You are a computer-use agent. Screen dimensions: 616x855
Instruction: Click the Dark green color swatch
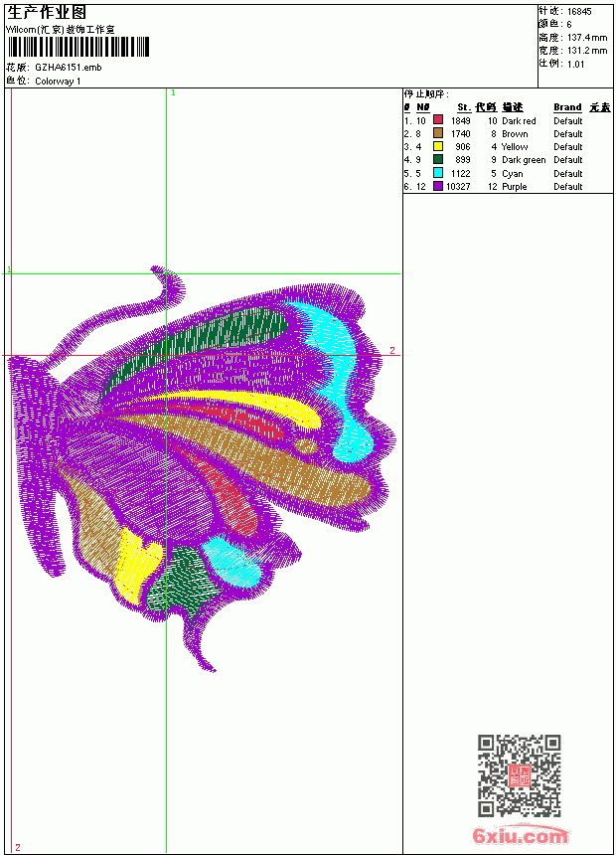438,159
